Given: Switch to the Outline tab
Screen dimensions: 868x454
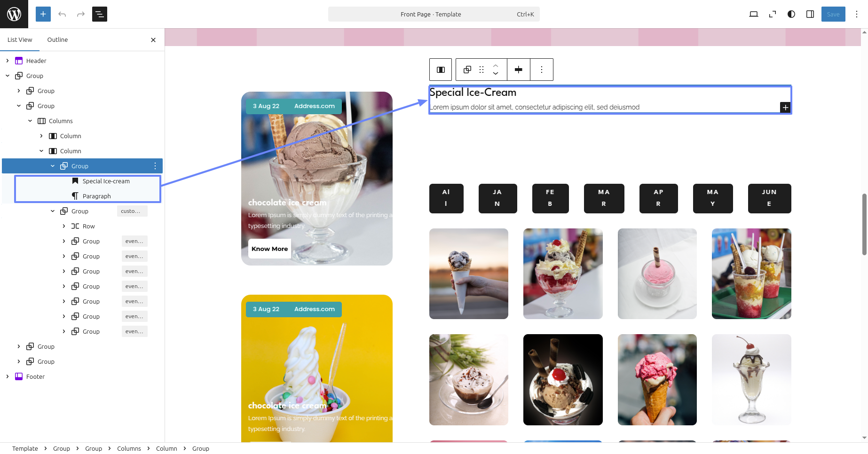Looking at the screenshot, I should (57, 39).
